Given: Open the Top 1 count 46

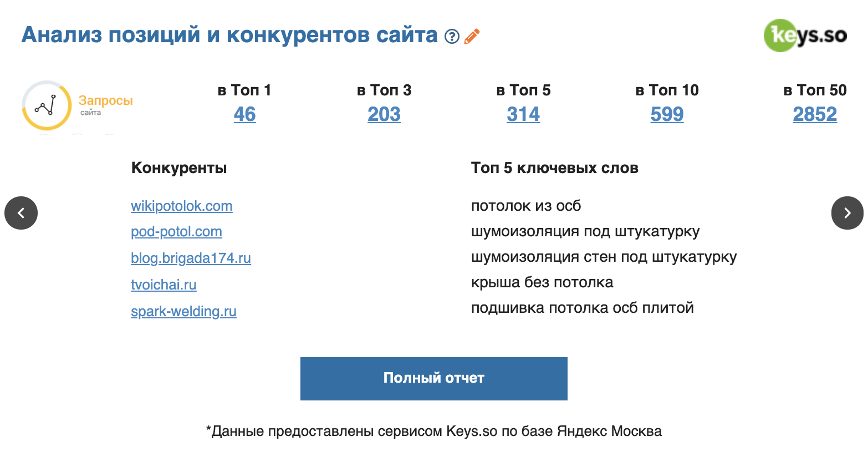Looking at the screenshot, I should pyautogui.click(x=244, y=114).
